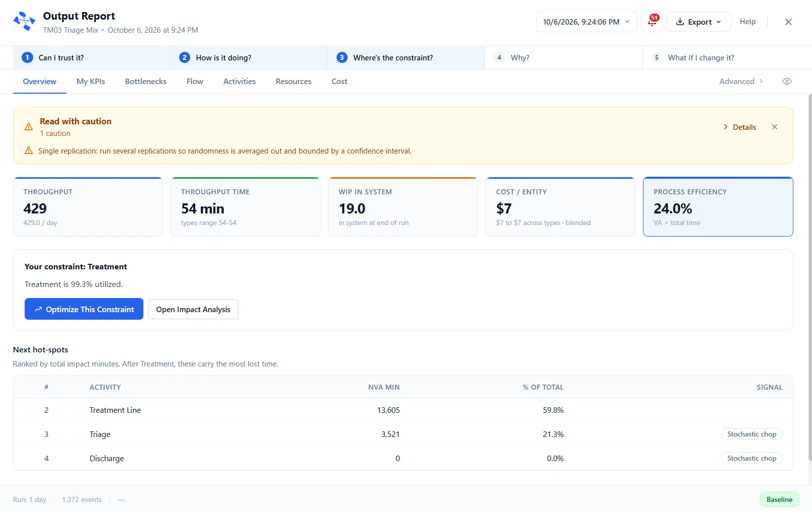The height and width of the screenshot is (511, 812).
Task: Close the Output Report window
Action: [788, 22]
